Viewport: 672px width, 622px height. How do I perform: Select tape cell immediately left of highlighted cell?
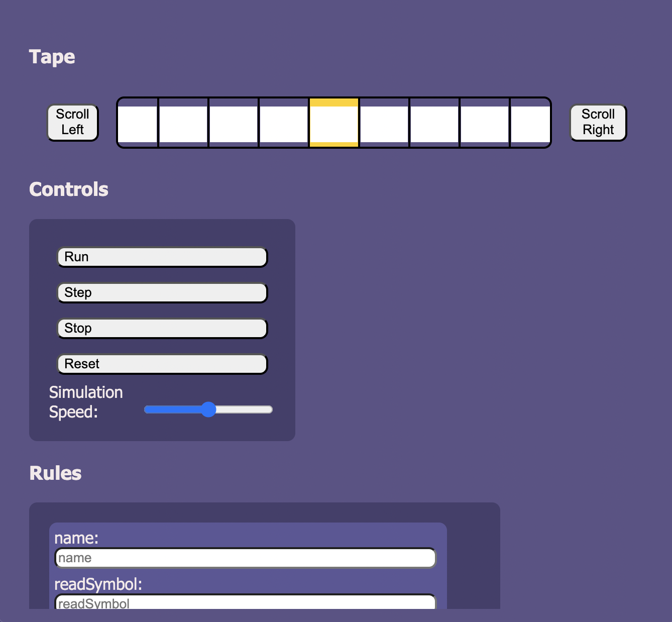tap(284, 124)
